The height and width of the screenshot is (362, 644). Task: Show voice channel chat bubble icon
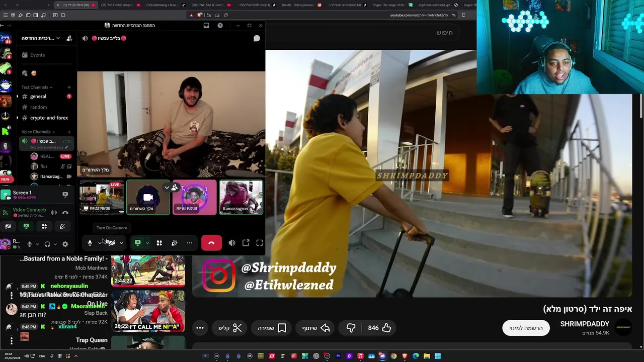click(257, 38)
